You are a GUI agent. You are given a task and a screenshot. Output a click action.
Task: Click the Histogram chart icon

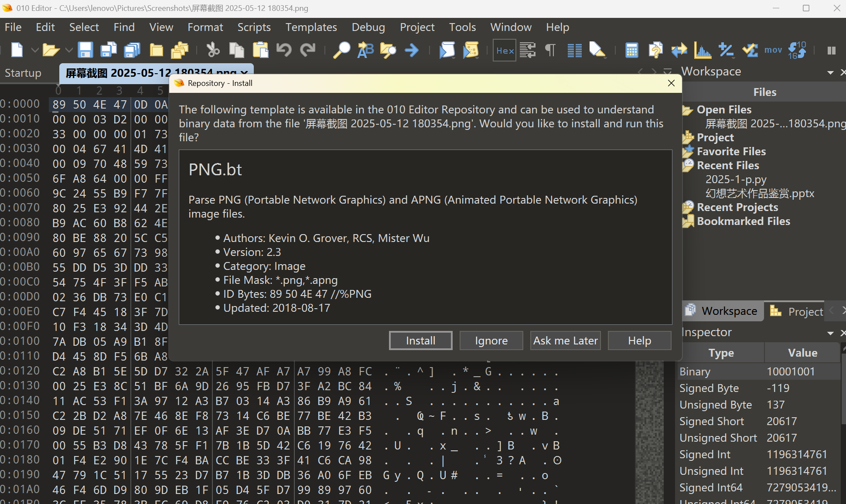click(x=703, y=50)
